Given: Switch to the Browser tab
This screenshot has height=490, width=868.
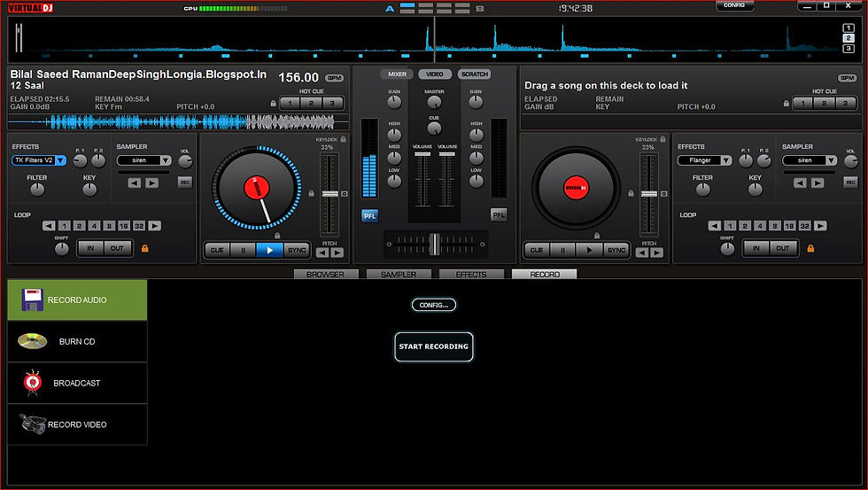Looking at the screenshot, I should click(x=326, y=274).
